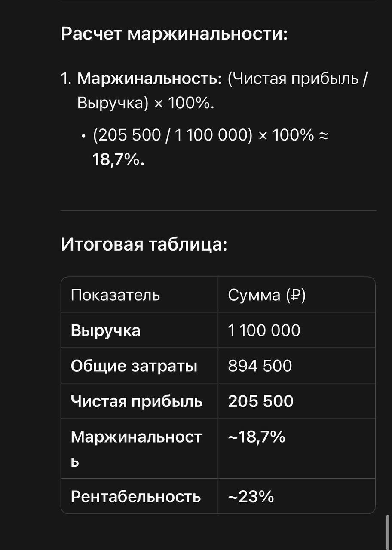Image resolution: width=392 pixels, height=550 pixels.
Task: Click the bold 18,7% result under the formula
Action: 119,160
